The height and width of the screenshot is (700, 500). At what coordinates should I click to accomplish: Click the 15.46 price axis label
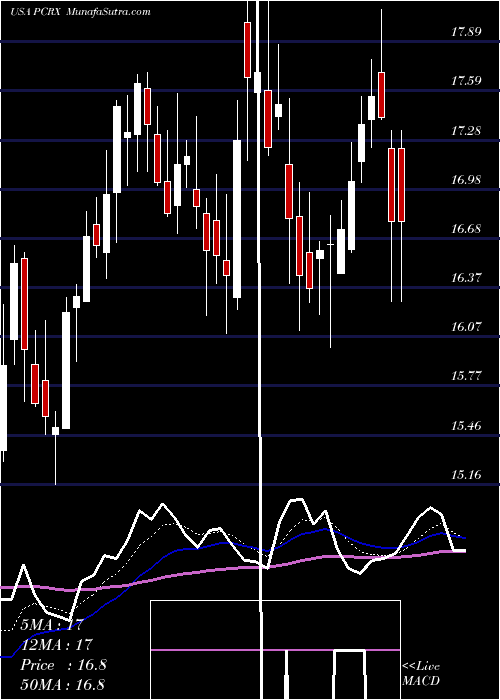(466, 425)
